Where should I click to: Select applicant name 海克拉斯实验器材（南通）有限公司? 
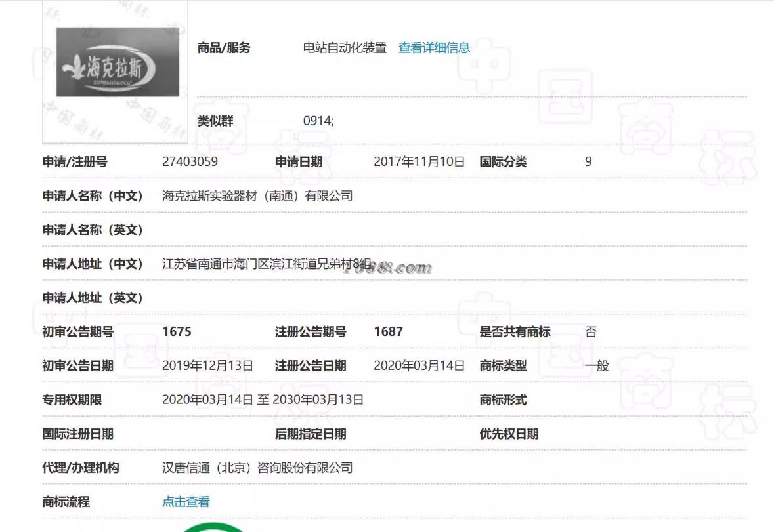click(x=257, y=196)
